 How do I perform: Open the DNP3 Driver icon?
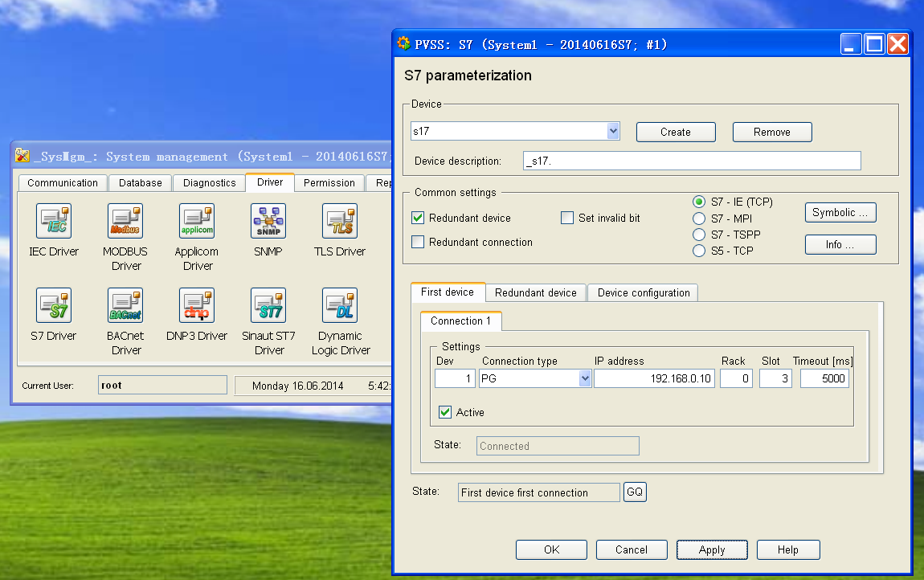[x=197, y=305]
